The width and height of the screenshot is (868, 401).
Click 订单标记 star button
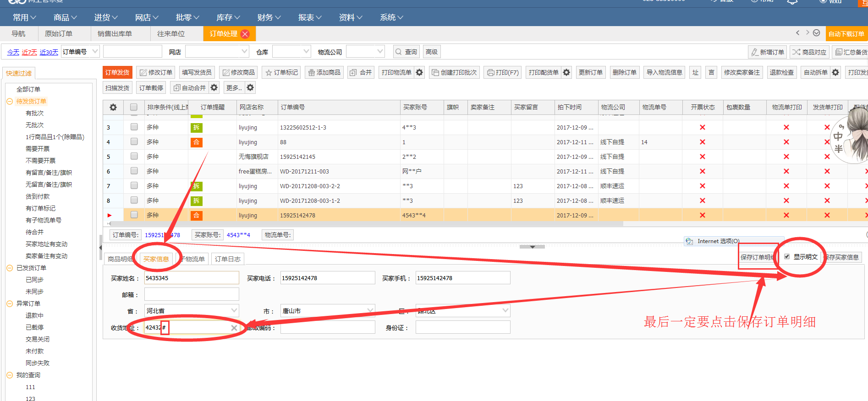281,72
